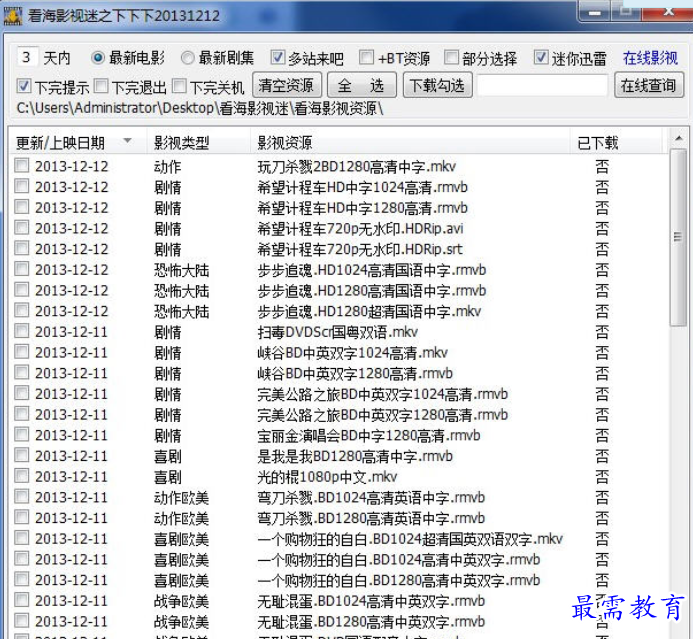Enable the 部分选择 checkbox
693x639 pixels.
pyautogui.click(x=451, y=57)
